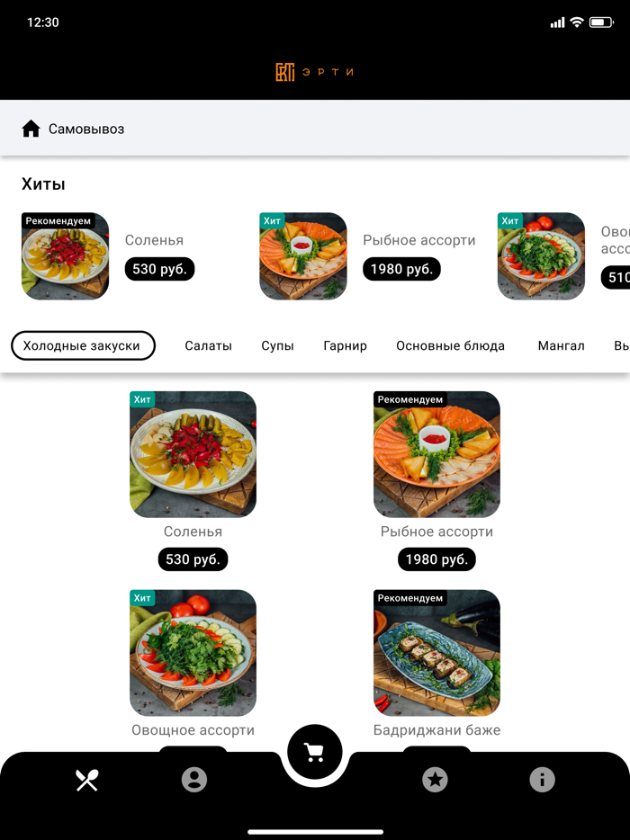Tap the 530 руб. button under Соленья grid item

pyautogui.click(x=193, y=559)
